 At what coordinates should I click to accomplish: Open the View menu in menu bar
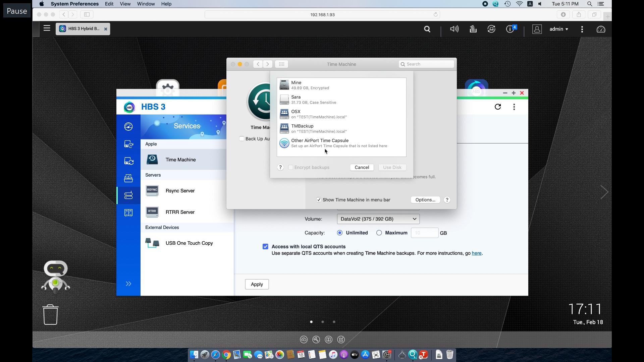click(125, 4)
